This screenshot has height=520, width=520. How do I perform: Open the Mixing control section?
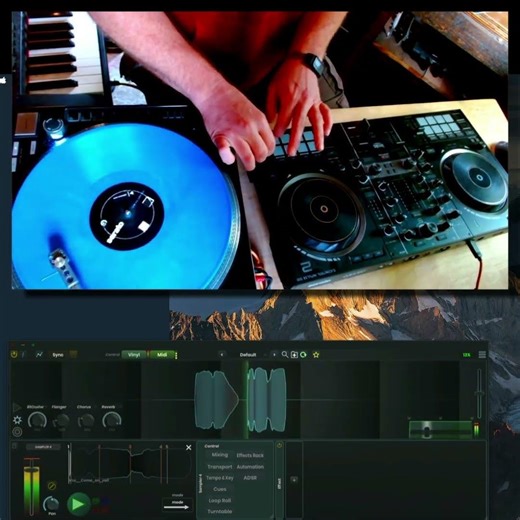click(220, 455)
